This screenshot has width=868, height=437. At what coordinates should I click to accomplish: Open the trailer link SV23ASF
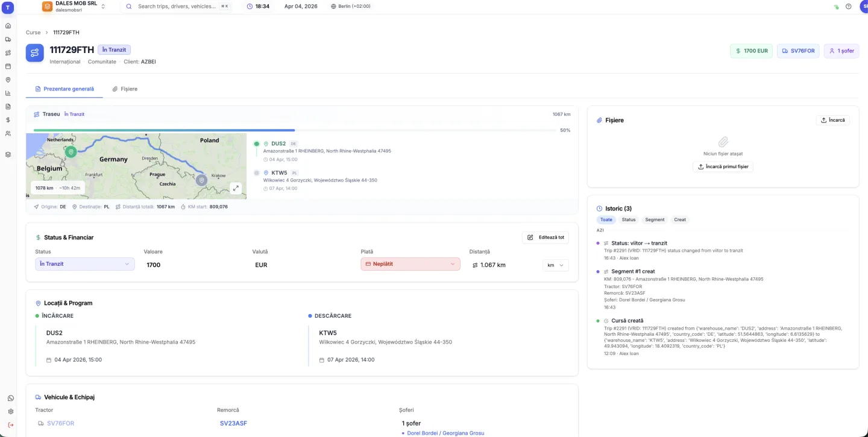233,423
